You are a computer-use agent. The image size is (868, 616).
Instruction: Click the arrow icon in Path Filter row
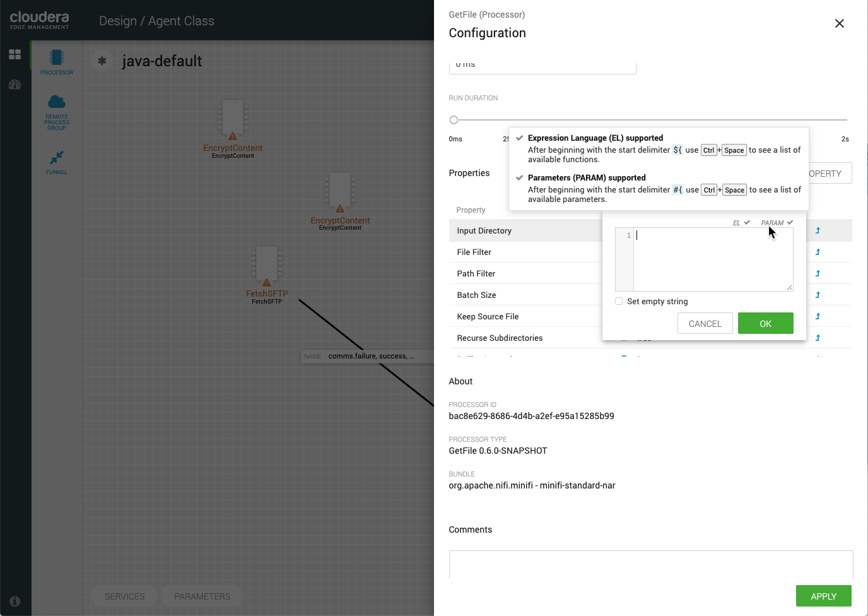click(818, 274)
